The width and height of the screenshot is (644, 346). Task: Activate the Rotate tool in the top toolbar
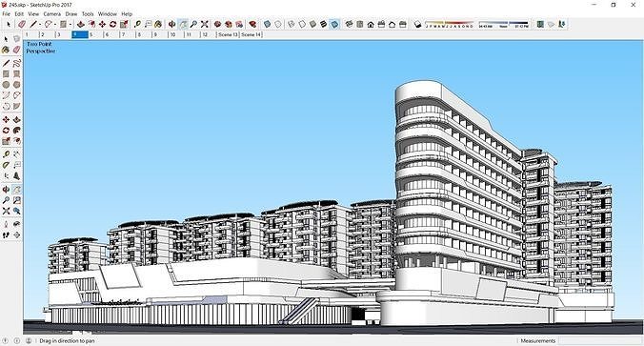[113, 24]
